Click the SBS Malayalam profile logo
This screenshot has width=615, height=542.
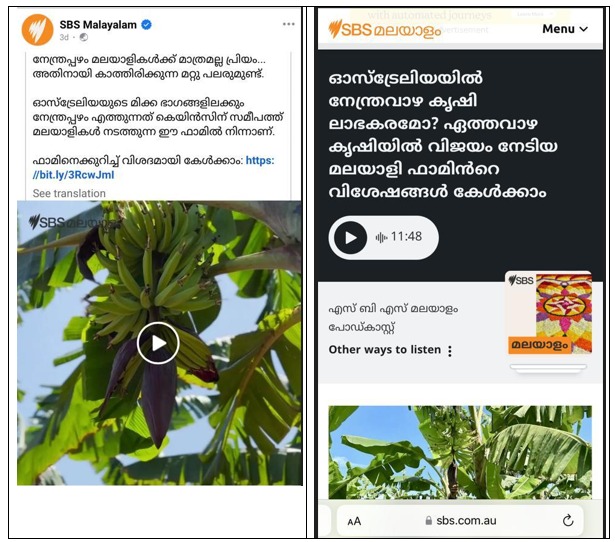pyautogui.click(x=37, y=30)
